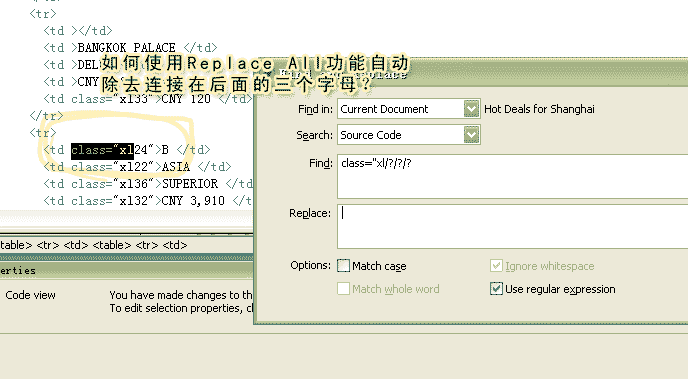Toggle Ignore whitespace checkbox
The width and height of the screenshot is (688, 379).
pyautogui.click(x=496, y=266)
